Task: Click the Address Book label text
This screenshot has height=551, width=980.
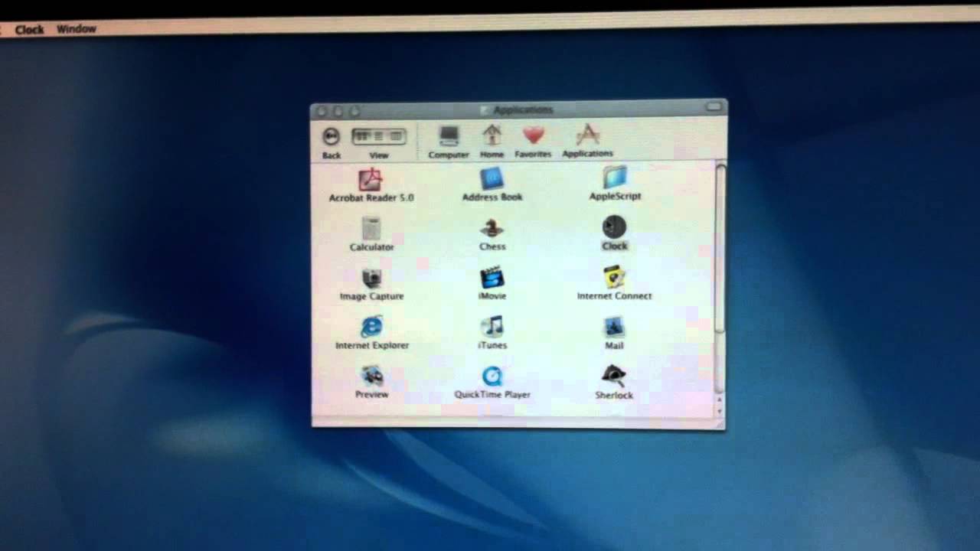Action: coord(492,197)
